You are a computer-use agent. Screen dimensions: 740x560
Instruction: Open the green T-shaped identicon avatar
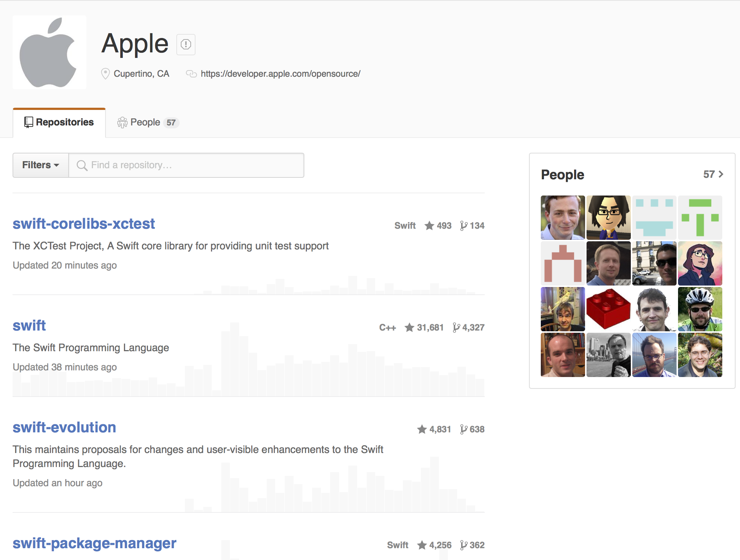coord(700,218)
